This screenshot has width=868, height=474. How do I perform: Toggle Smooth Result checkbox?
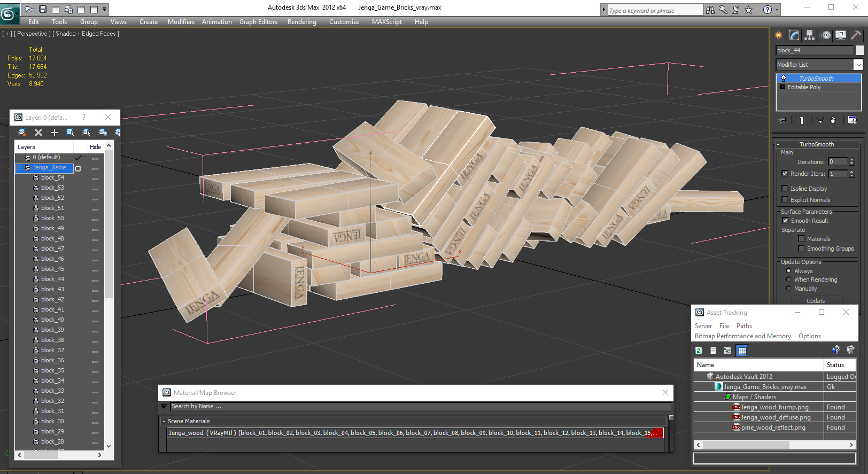[x=785, y=220]
